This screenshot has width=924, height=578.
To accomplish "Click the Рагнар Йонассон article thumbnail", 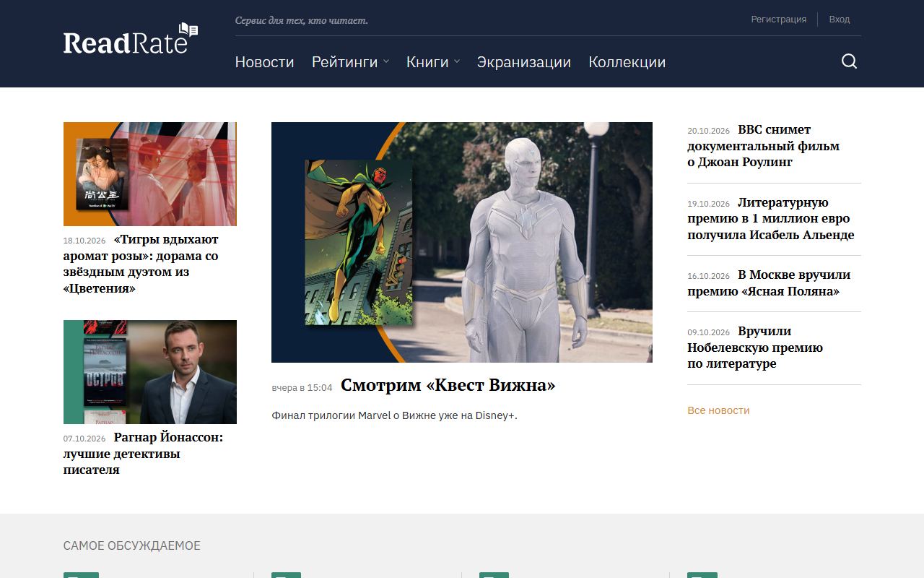I will (150, 372).
